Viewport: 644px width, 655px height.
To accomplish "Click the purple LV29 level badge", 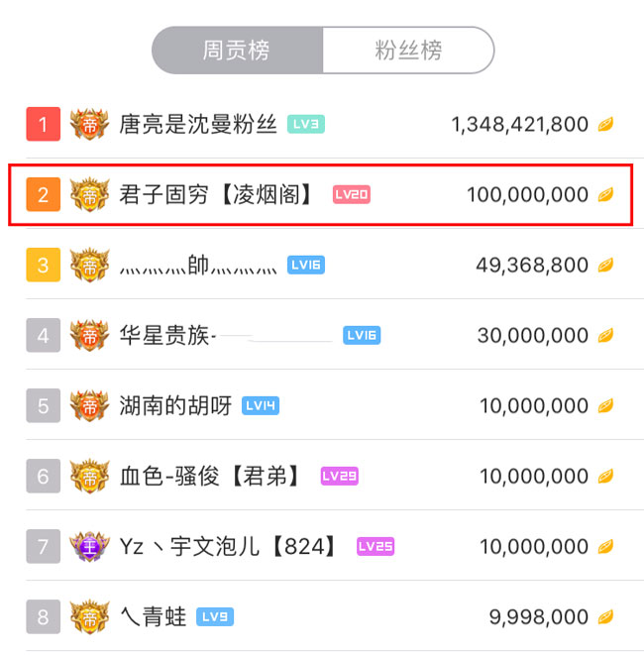I will coord(339,477).
